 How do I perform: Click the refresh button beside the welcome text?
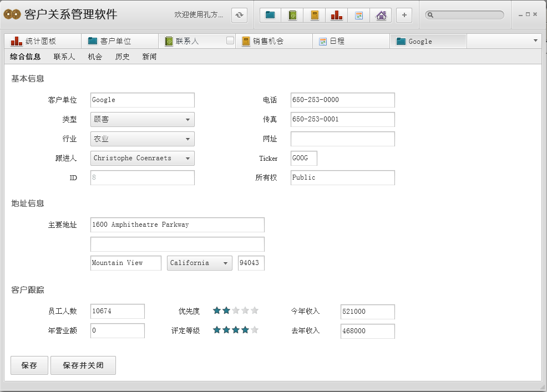(x=239, y=16)
